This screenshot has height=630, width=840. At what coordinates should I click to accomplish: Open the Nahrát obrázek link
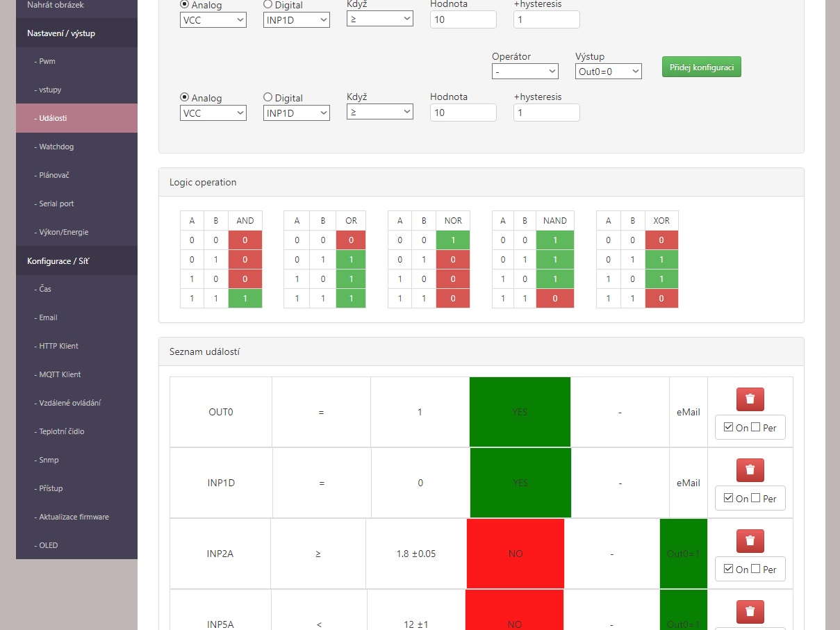click(x=56, y=5)
